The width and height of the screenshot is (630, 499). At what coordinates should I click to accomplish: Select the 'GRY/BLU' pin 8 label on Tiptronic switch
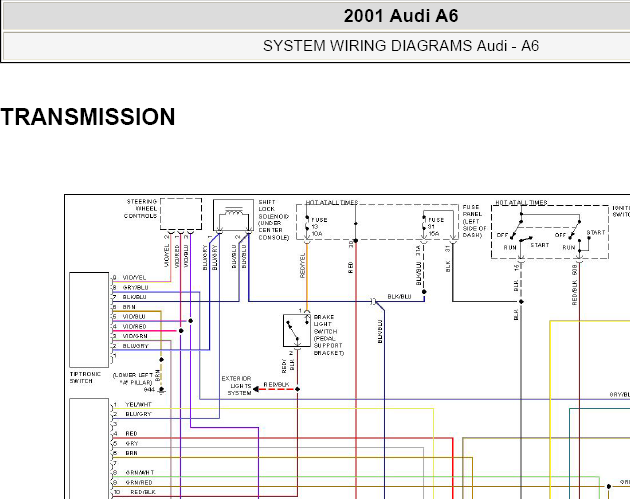coord(135,288)
